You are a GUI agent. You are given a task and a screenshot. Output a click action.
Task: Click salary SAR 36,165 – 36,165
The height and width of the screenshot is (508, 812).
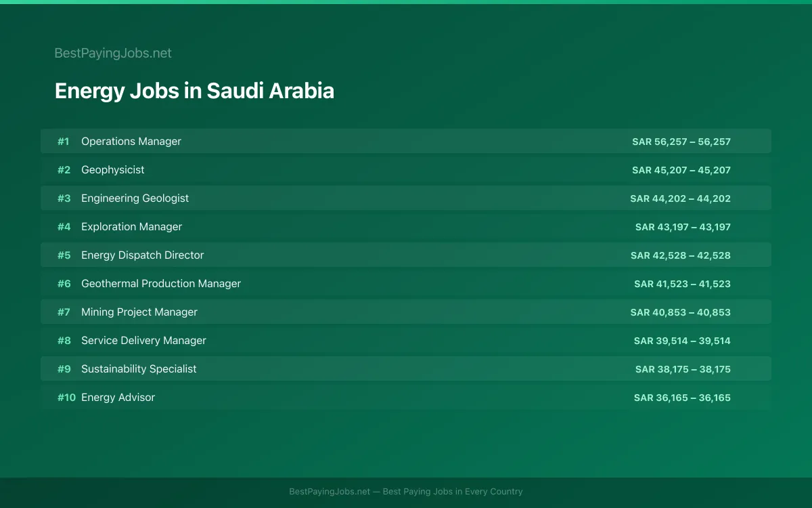[683, 398]
